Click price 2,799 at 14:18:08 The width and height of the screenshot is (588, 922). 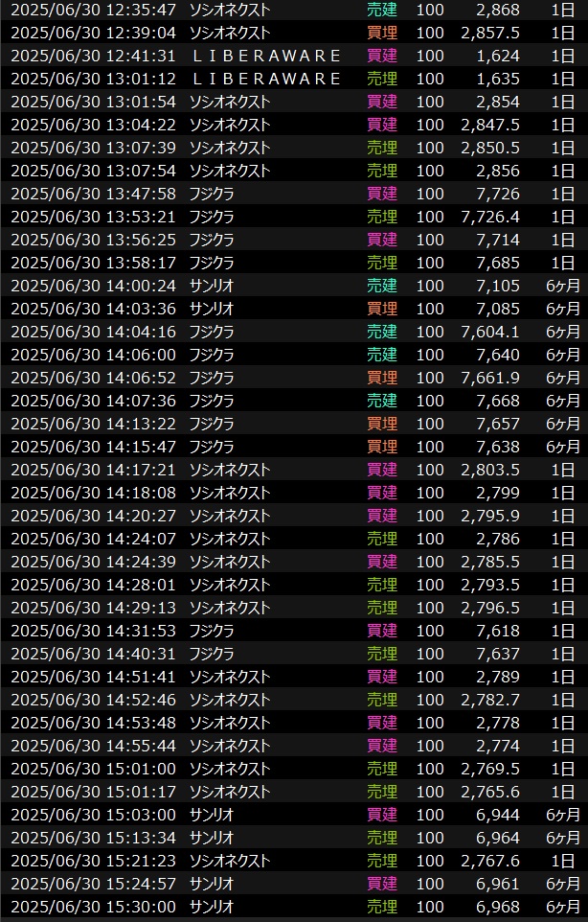tap(498, 493)
